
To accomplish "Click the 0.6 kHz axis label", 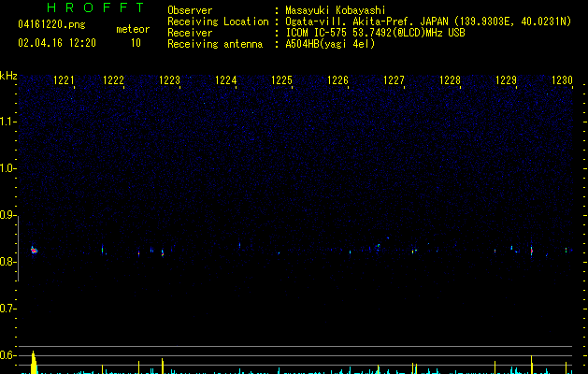I will 8,355.
